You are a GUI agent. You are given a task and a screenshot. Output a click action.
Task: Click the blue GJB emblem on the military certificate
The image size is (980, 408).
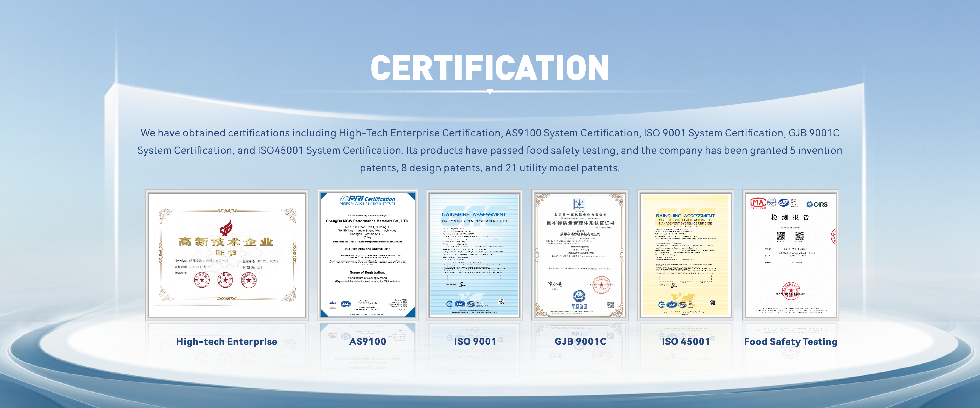pyautogui.click(x=579, y=296)
